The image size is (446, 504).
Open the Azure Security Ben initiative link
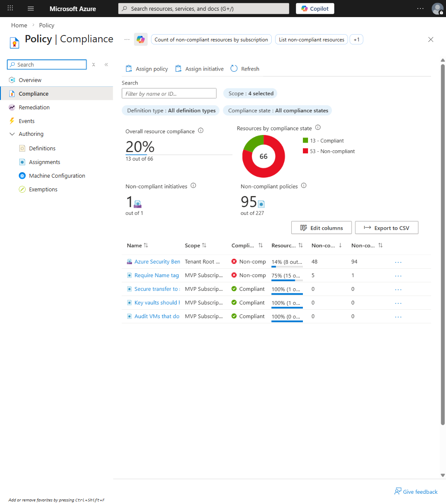157,262
